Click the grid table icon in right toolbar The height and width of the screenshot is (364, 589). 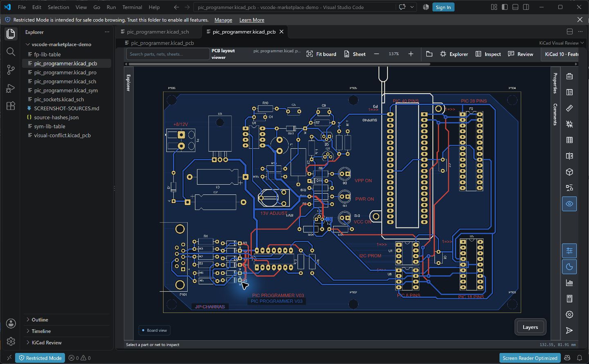pos(569,140)
